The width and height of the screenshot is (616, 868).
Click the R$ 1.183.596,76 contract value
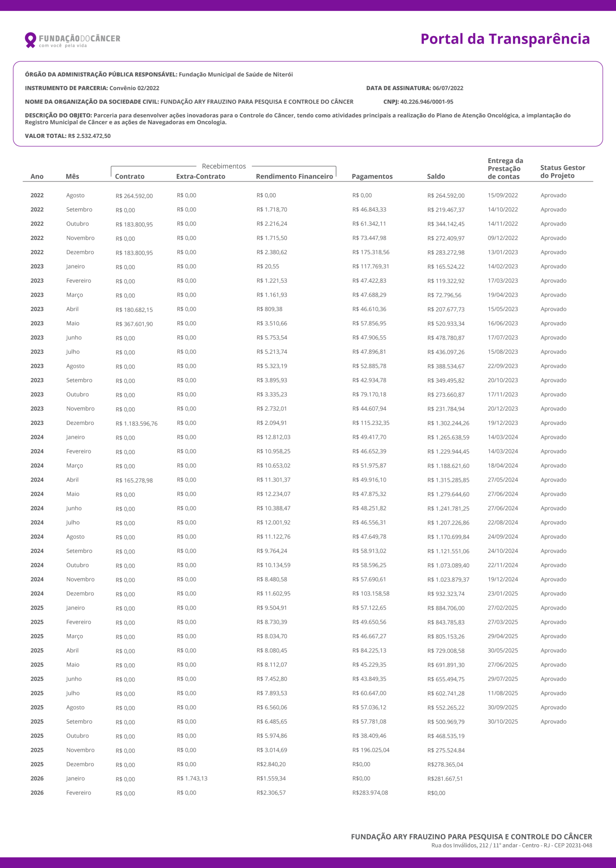(136, 423)
